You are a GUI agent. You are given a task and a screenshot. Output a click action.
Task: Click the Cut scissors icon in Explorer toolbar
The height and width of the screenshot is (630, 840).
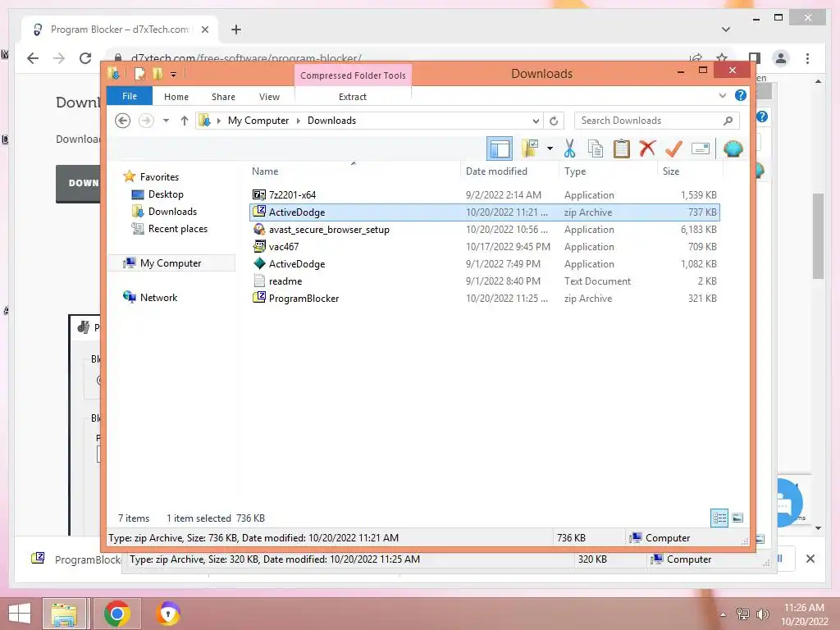pos(569,148)
